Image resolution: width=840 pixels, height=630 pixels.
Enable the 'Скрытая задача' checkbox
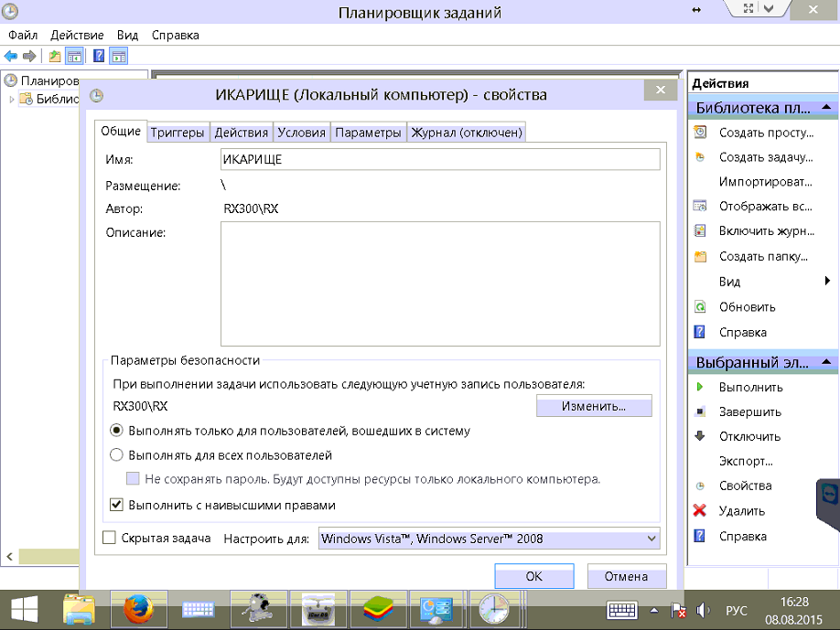[110, 539]
